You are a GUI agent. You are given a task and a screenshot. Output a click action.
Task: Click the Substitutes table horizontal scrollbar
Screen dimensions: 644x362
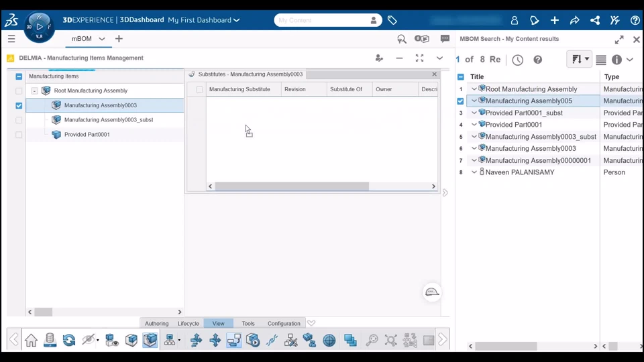[292, 186]
